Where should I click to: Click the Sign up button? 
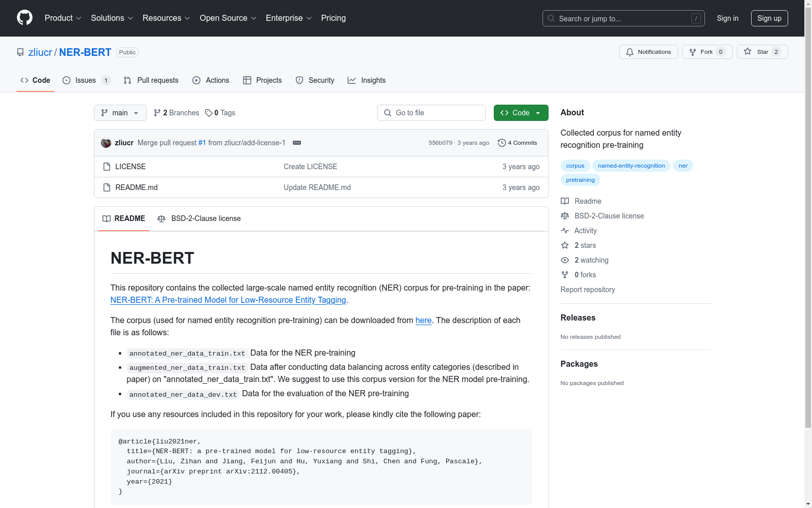(769, 18)
